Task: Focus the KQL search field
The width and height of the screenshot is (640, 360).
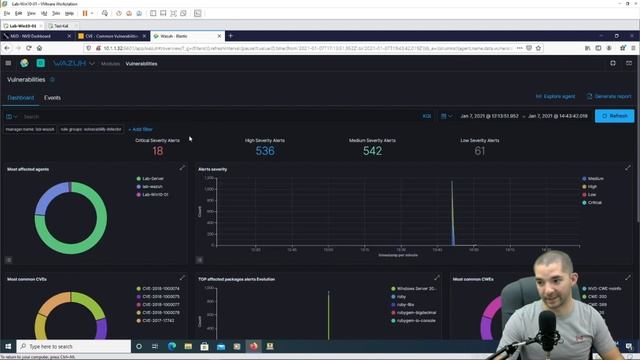Action: click(220, 117)
